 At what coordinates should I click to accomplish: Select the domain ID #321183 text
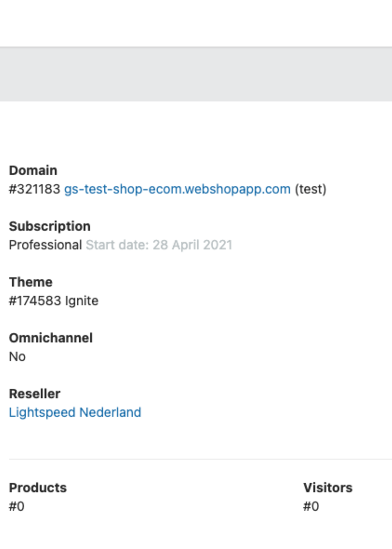(x=34, y=189)
